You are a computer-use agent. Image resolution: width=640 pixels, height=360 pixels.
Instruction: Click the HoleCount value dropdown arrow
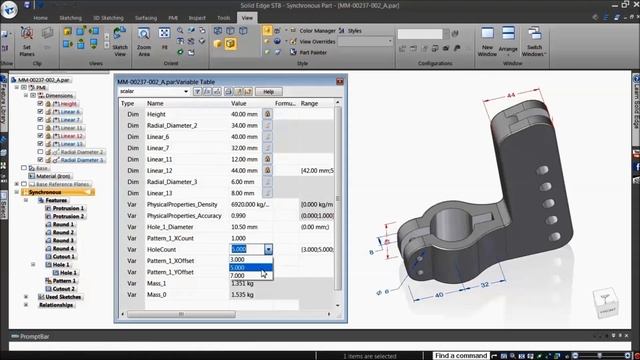(x=268, y=249)
